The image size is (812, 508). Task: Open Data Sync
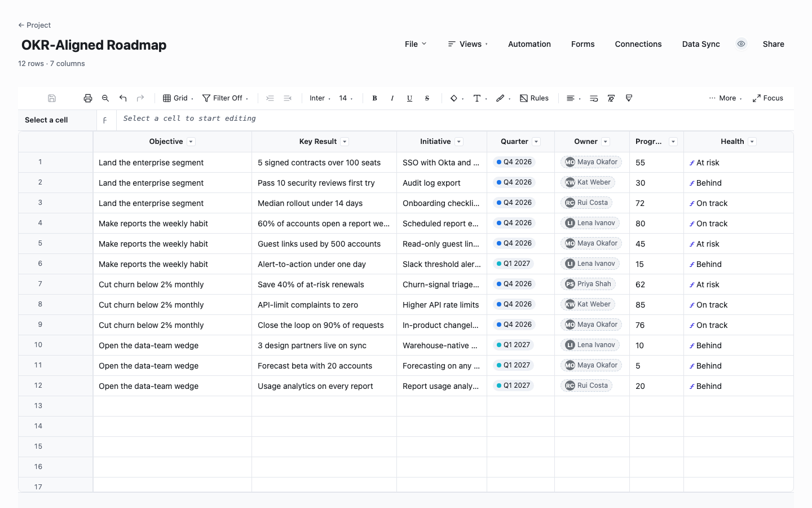[x=701, y=44]
